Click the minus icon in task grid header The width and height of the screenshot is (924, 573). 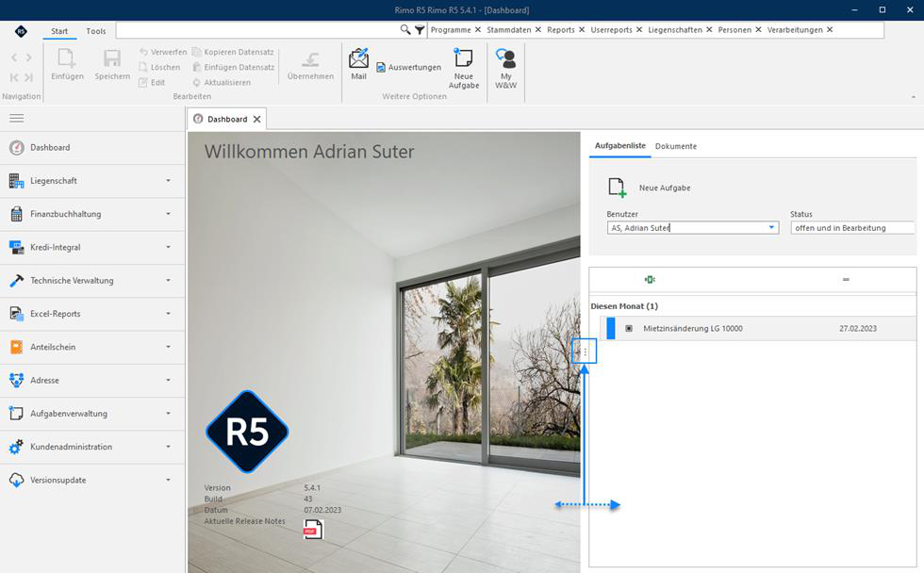[846, 279]
